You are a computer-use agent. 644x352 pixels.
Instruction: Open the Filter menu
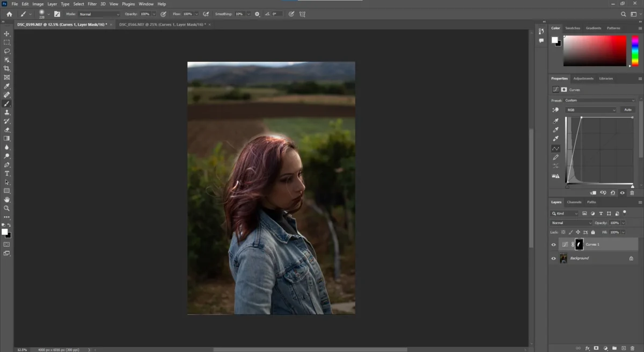(x=92, y=4)
